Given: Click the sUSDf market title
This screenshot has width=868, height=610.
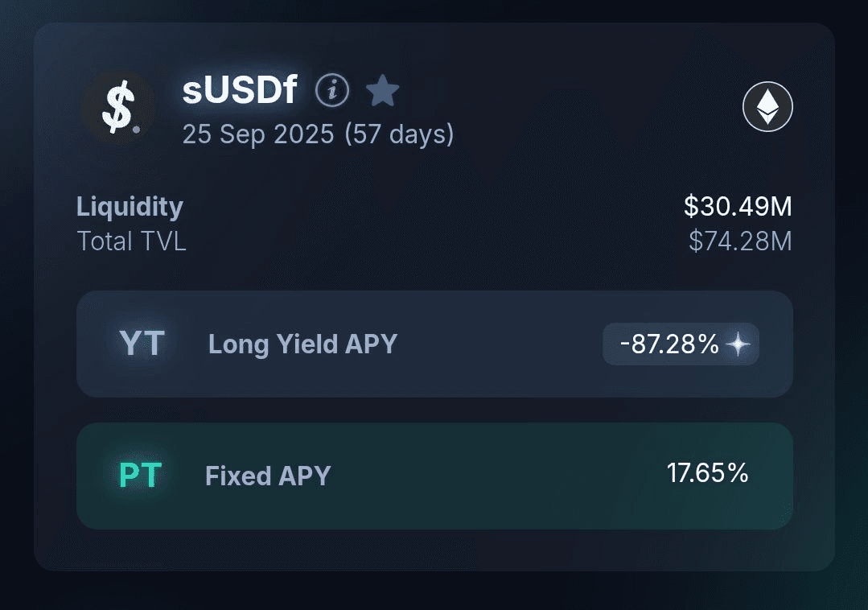Looking at the screenshot, I should click(x=240, y=89).
